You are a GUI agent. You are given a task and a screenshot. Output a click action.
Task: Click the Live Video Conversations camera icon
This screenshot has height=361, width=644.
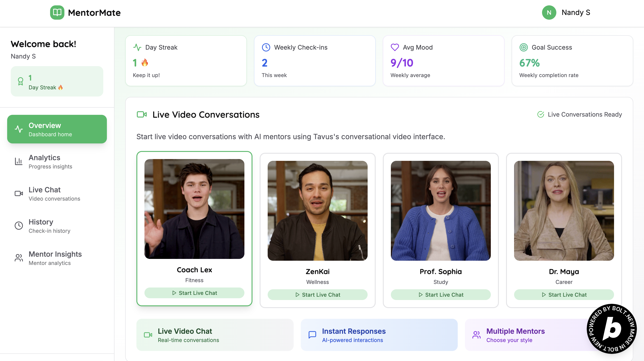tap(142, 114)
